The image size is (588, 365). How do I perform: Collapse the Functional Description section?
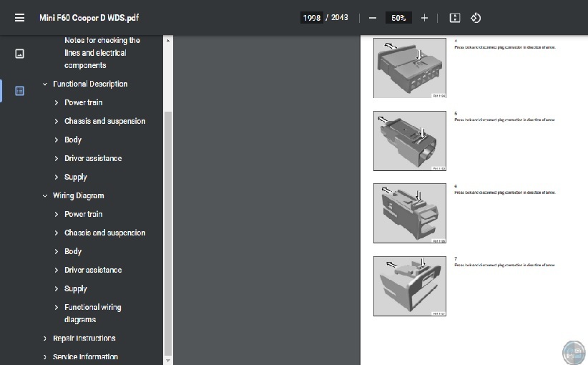click(45, 84)
